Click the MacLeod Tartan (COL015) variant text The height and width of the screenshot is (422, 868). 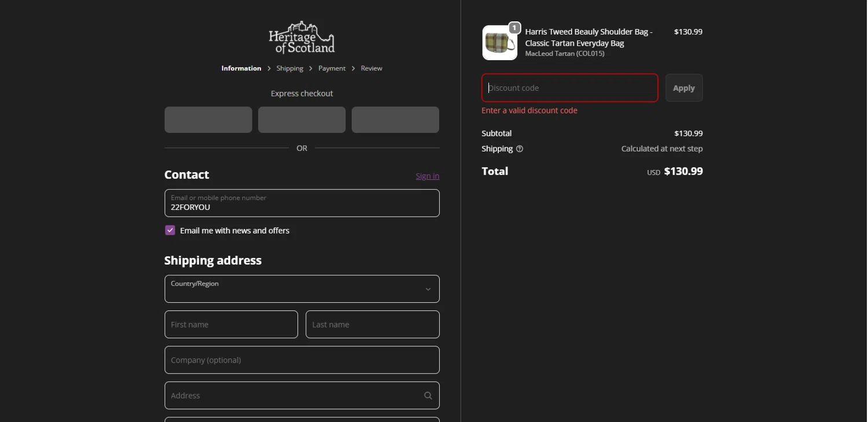pyautogui.click(x=565, y=54)
